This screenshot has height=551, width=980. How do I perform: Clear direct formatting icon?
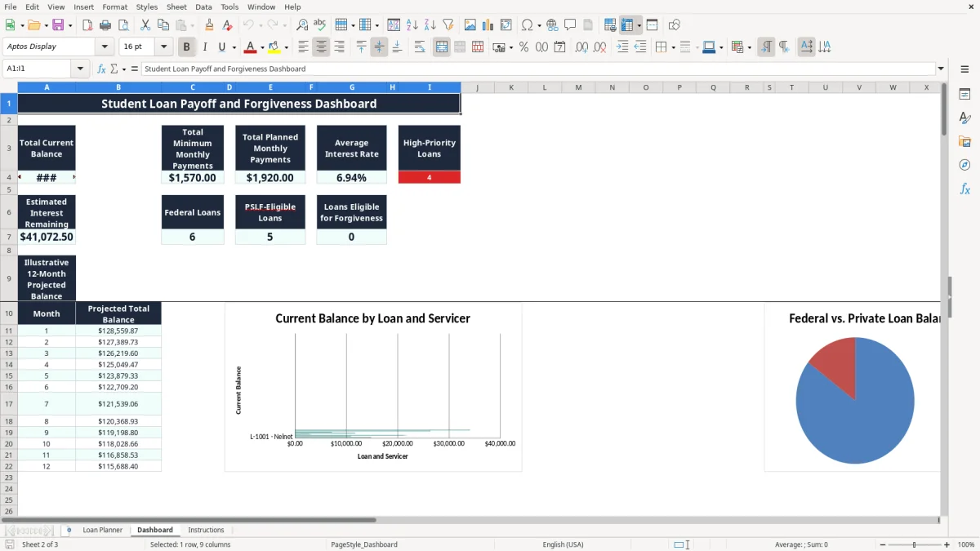pyautogui.click(x=227, y=25)
